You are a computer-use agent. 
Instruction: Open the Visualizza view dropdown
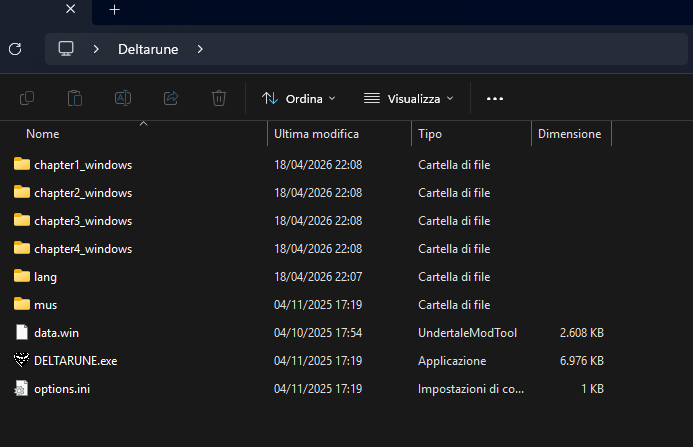point(409,99)
